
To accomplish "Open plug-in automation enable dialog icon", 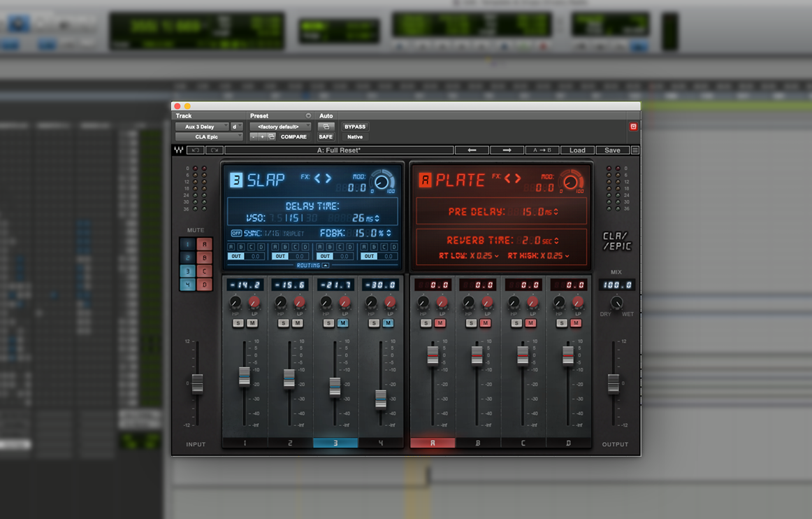I will point(326,127).
